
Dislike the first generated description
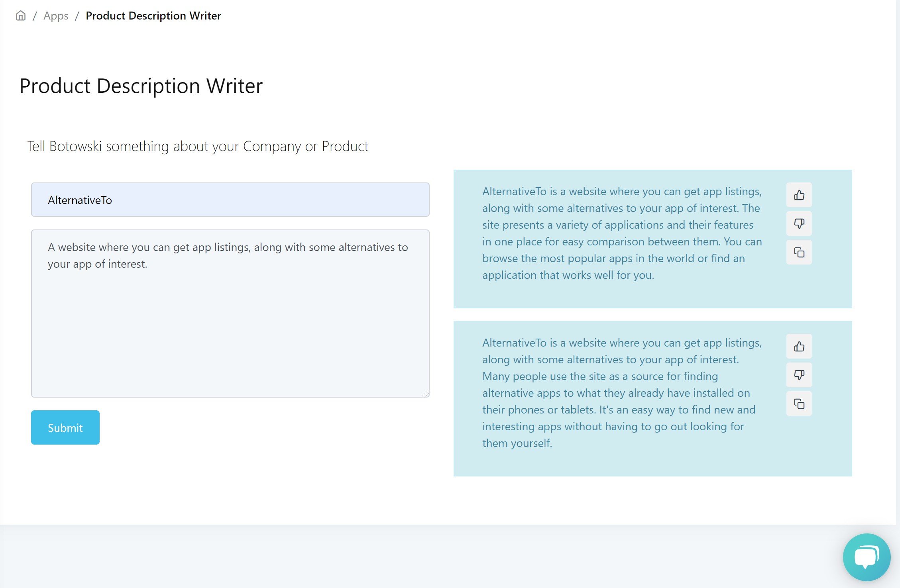pyautogui.click(x=799, y=223)
